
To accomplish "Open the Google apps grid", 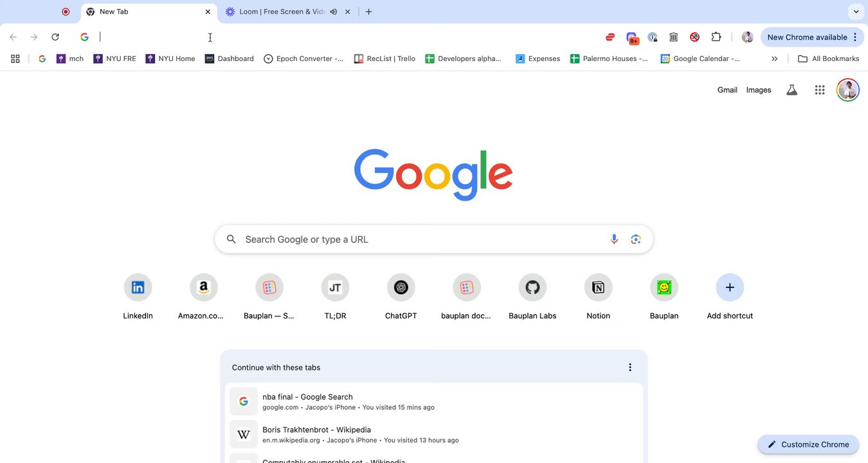I will [819, 90].
